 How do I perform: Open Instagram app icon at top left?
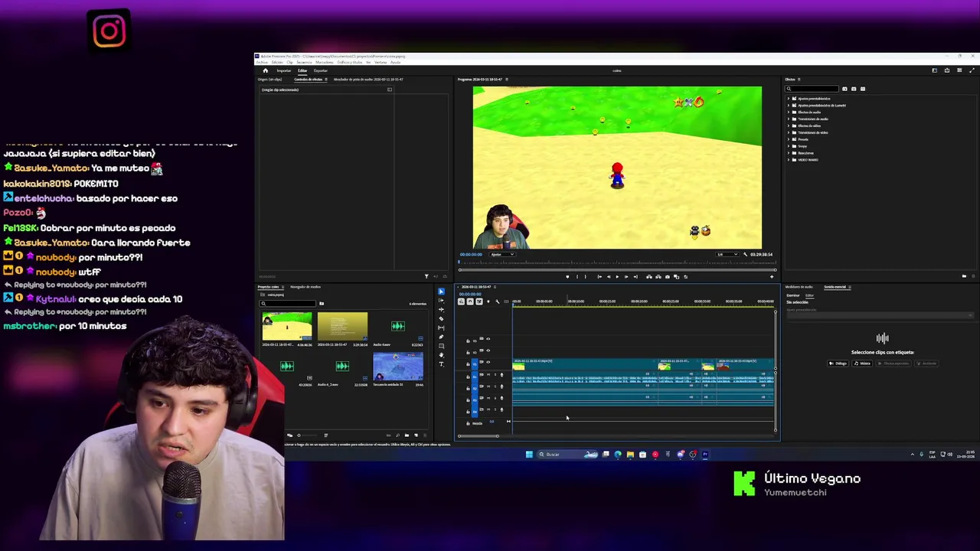[x=109, y=31]
